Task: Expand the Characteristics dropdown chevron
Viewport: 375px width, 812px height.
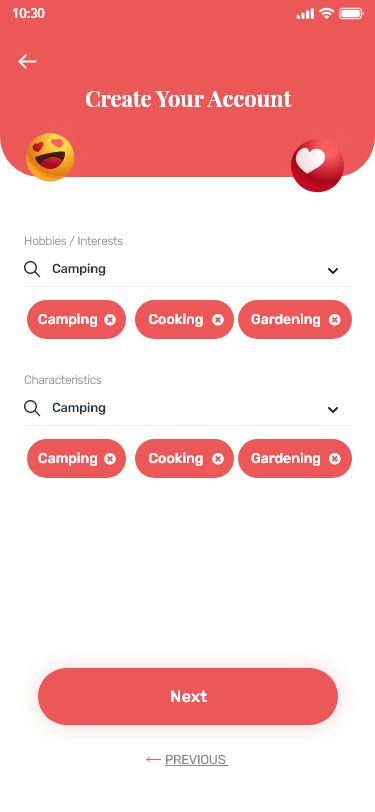Action: pos(333,410)
